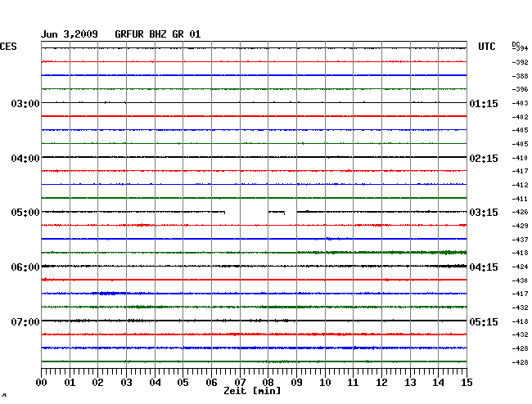Click the '03:15' UTC time label
The width and height of the screenshot is (532, 404).
coord(484,213)
